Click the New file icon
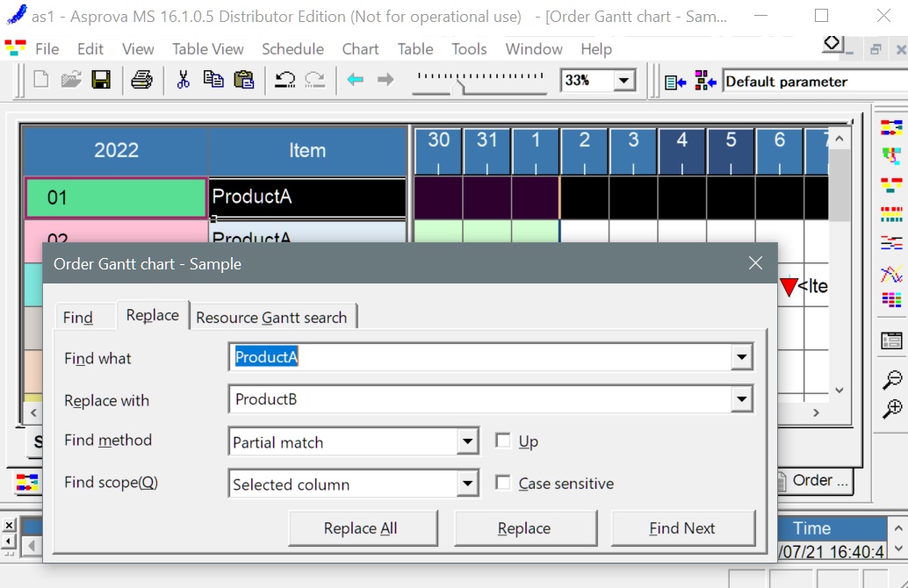908x588 pixels. pos(40,79)
